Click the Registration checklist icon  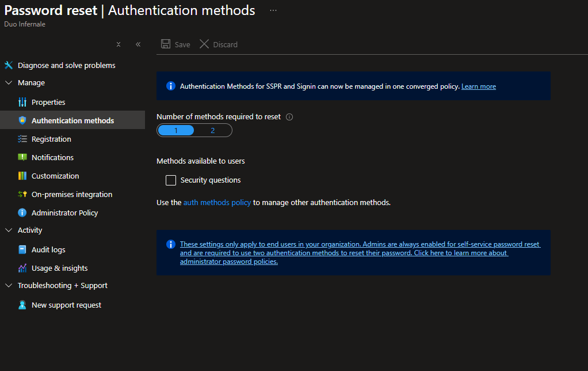22,139
